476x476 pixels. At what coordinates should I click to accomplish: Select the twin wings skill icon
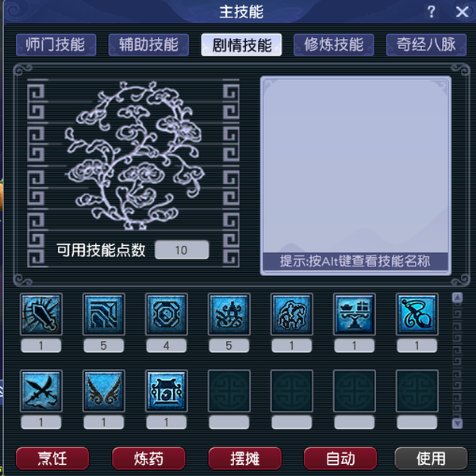[x=103, y=390]
